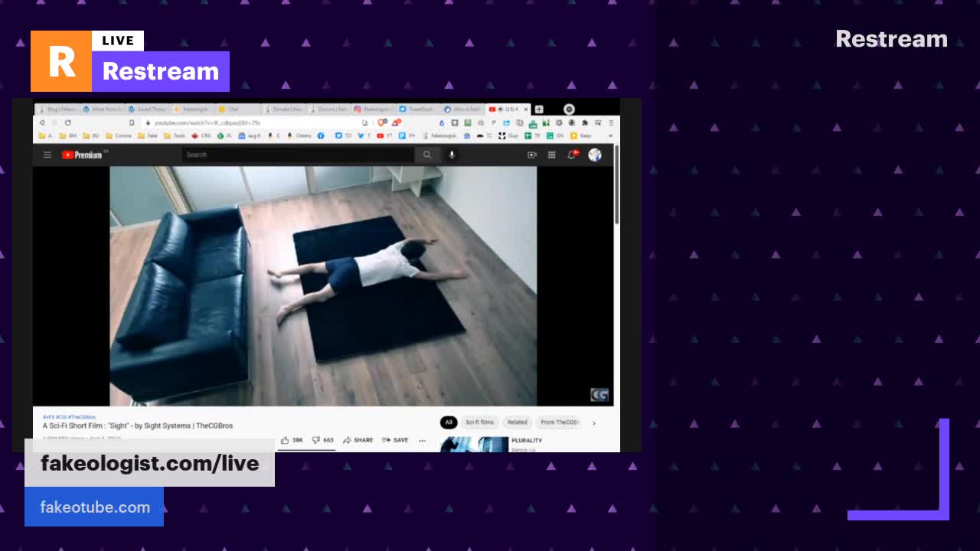Switch to the Saved Times tab

(x=148, y=109)
